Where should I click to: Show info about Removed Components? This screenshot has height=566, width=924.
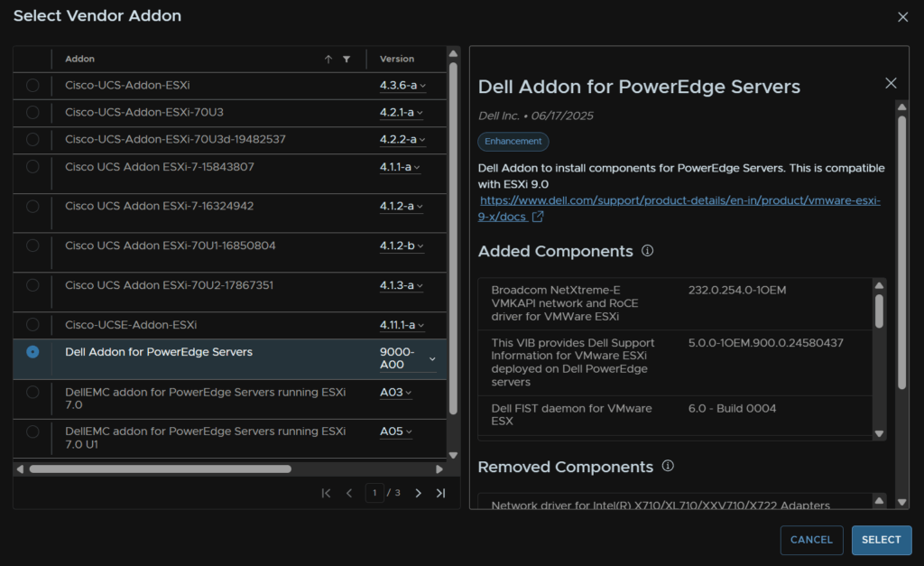668,466
